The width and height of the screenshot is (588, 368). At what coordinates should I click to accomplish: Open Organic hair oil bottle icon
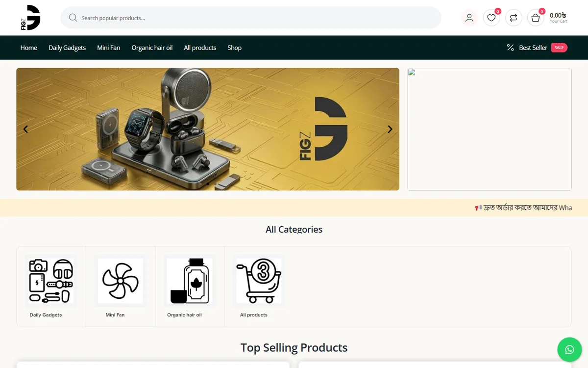(x=190, y=281)
